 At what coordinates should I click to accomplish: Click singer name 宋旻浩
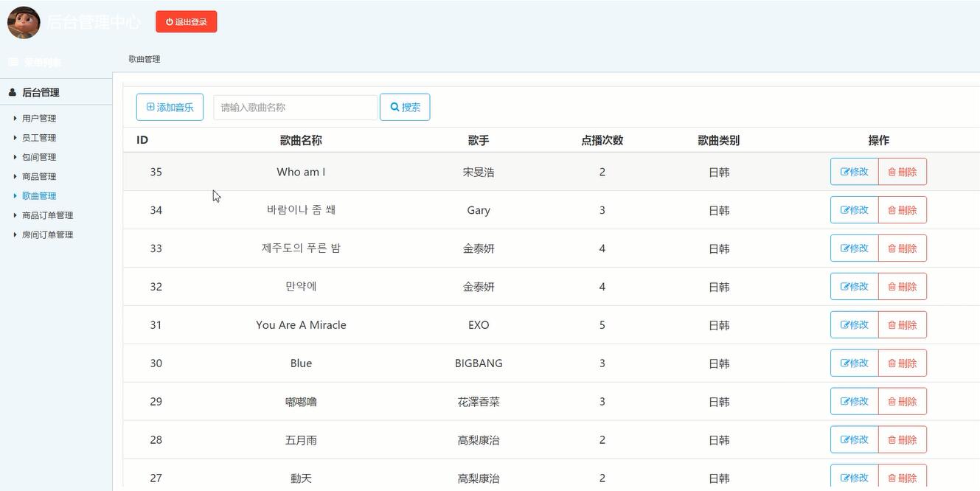pyautogui.click(x=479, y=172)
